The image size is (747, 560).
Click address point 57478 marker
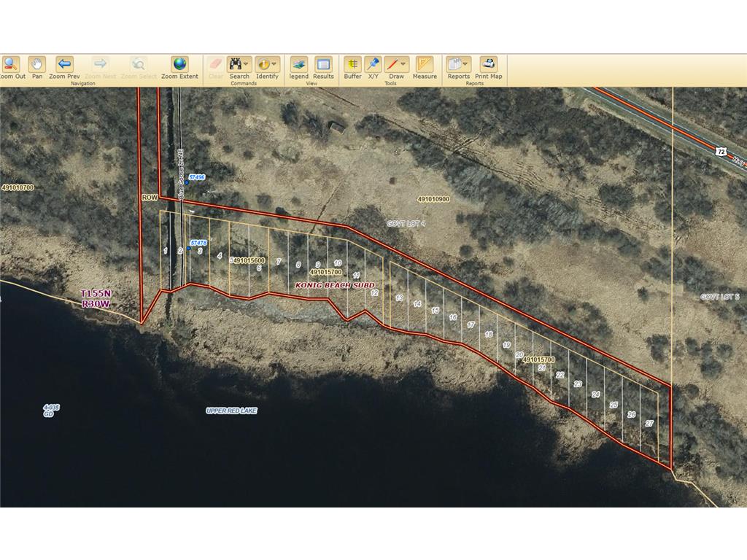point(188,248)
